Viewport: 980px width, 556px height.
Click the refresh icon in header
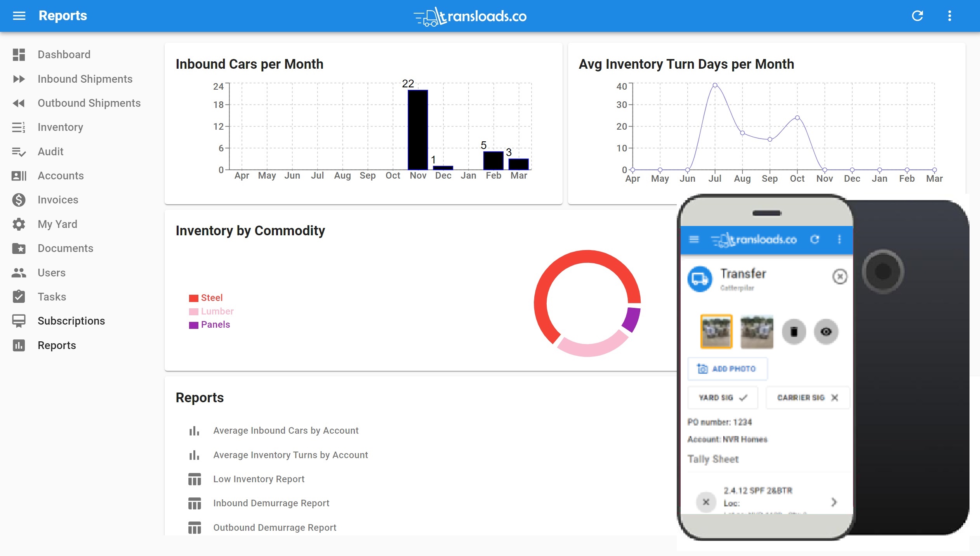(917, 16)
